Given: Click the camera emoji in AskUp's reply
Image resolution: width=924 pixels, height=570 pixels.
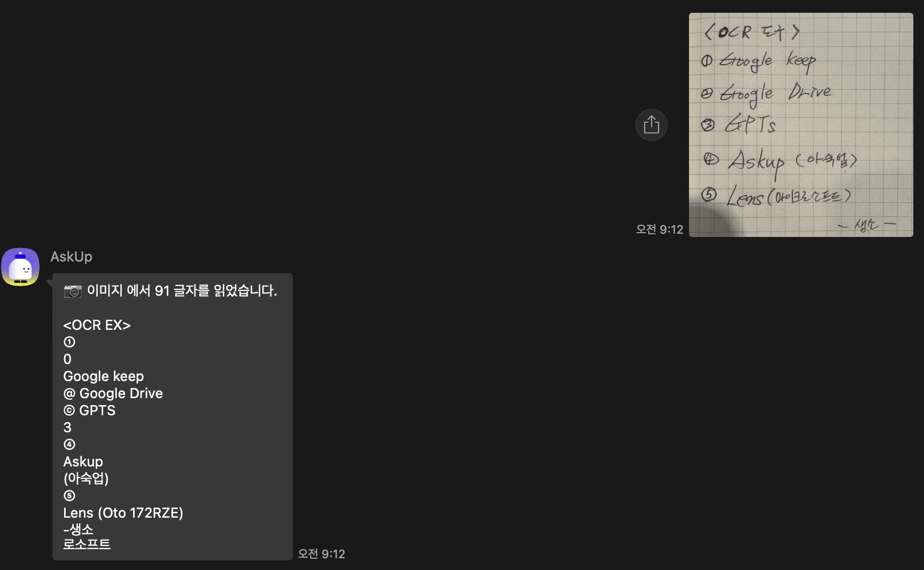Looking at the screenshot, I should coord(73,291).
